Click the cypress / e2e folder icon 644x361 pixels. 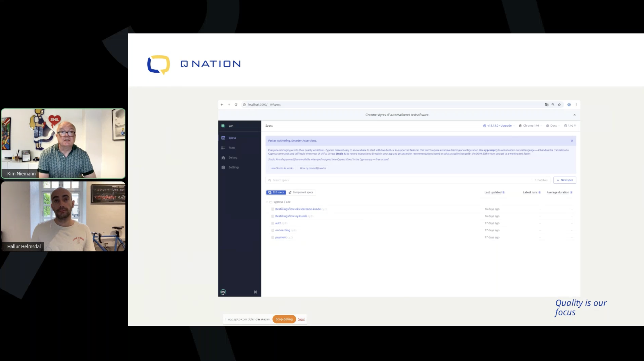click(x=271, y=202)
